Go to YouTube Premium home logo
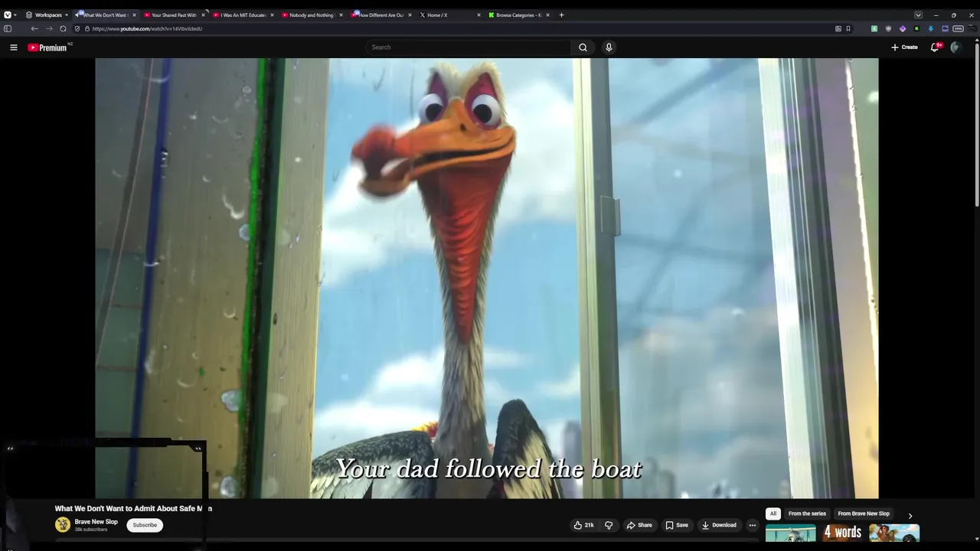The image size is (980, 551). point(49,47)
